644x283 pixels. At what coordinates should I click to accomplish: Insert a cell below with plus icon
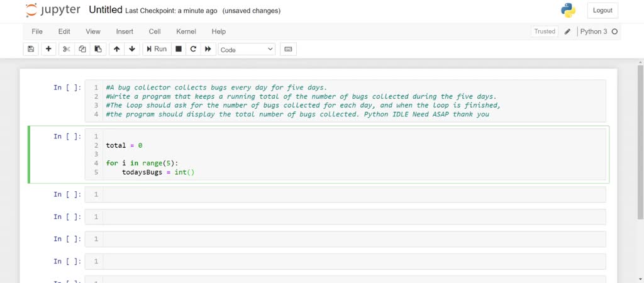48,49
